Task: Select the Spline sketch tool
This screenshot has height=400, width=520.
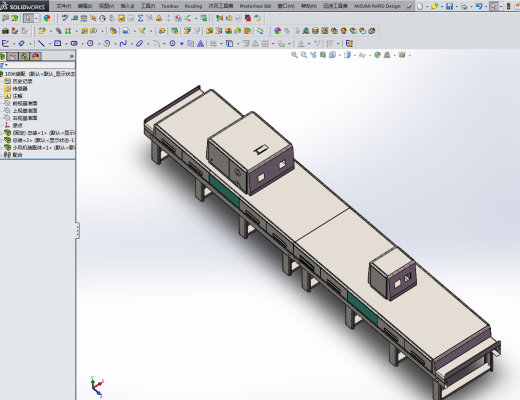Action: click(x=123, y=43)
